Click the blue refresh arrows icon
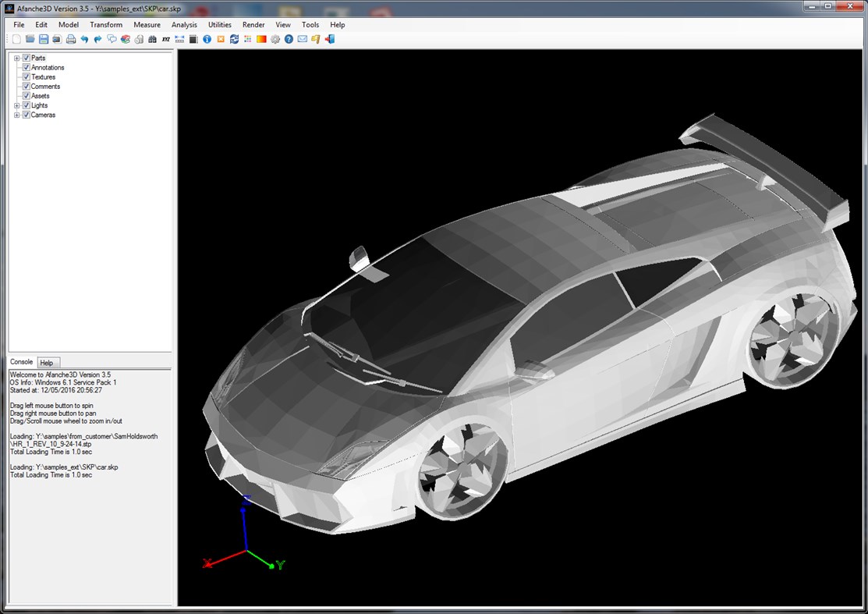 point(234,39)
